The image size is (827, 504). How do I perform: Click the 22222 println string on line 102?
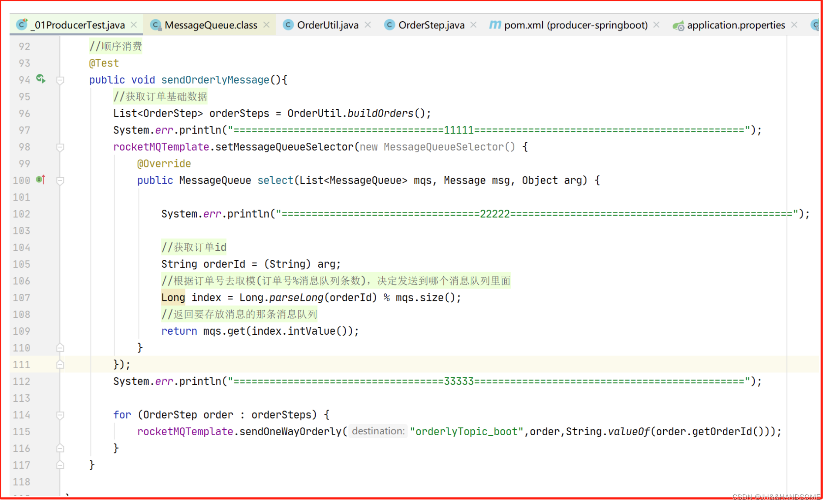coord(537,214)
